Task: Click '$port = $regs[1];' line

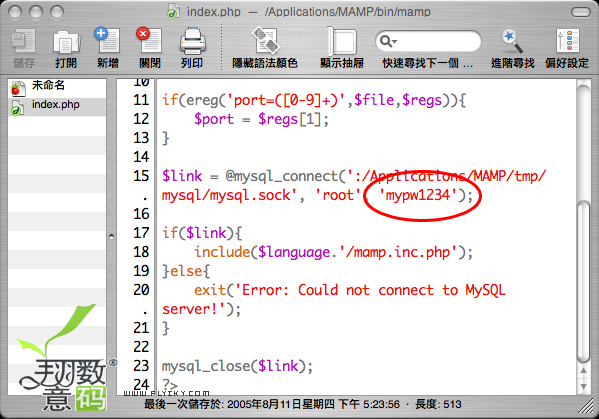Action: point(261,119)
